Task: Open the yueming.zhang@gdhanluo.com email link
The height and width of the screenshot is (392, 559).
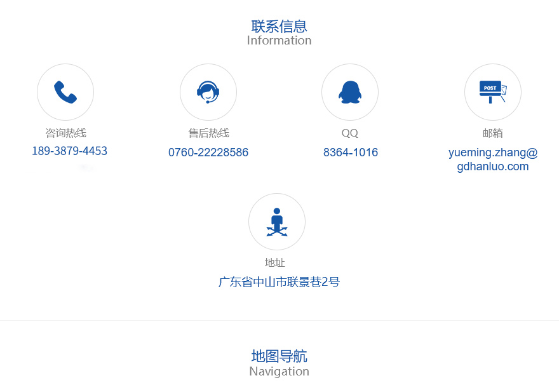Action: coord(492,159)
